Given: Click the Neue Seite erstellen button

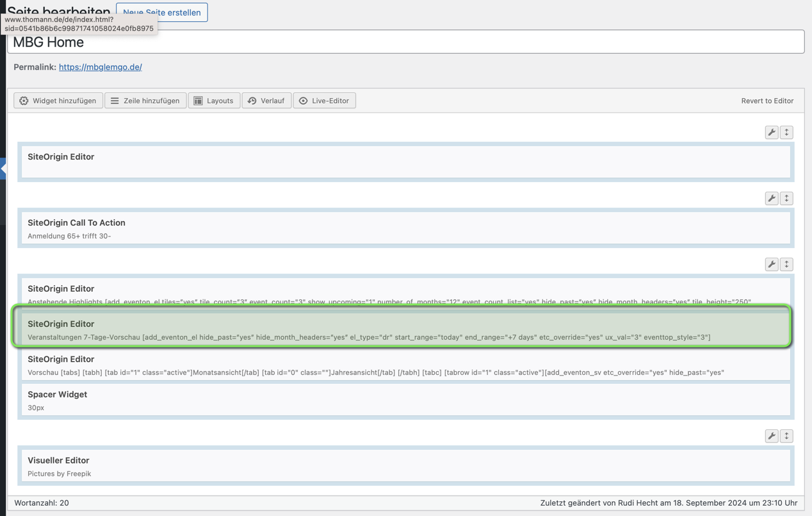Looking at the screenshot, I should (x=162, y=12).
